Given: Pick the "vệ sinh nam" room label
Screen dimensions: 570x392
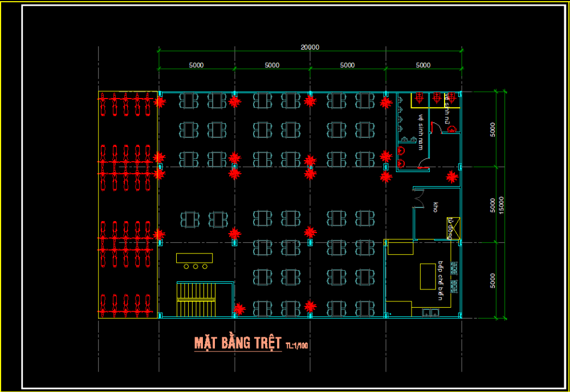Looking at the screenshot, I should (x=421, y=132).
